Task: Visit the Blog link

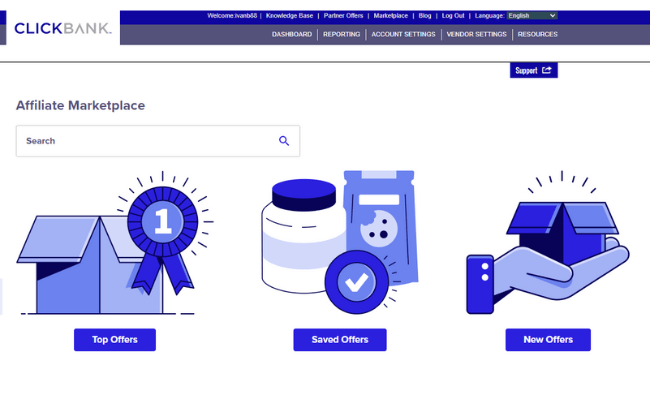Action: 425,16
